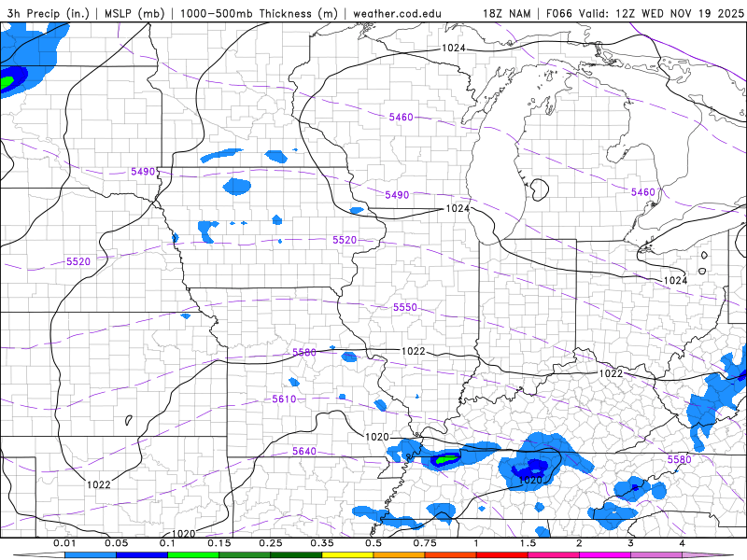Viewport: 747px width, 560px height.
Task: Click the '0.01' value on the legend scale
Action: [64, 543]
